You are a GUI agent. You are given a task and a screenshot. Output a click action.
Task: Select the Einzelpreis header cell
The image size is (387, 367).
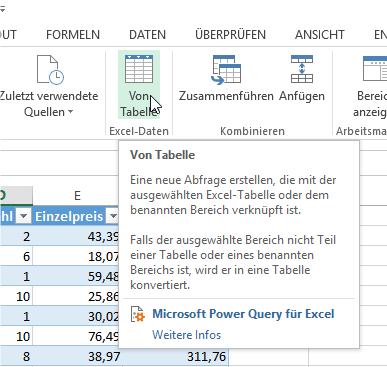click(76, 216)
